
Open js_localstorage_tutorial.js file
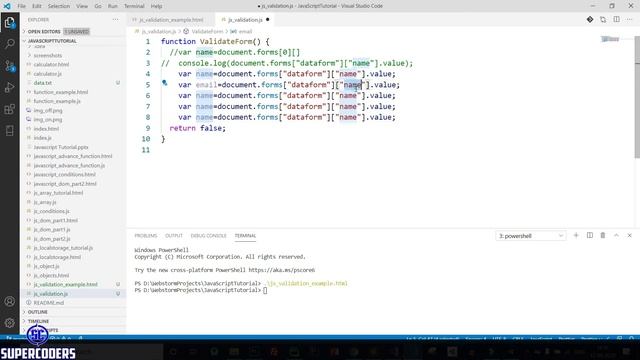[63, 248]
